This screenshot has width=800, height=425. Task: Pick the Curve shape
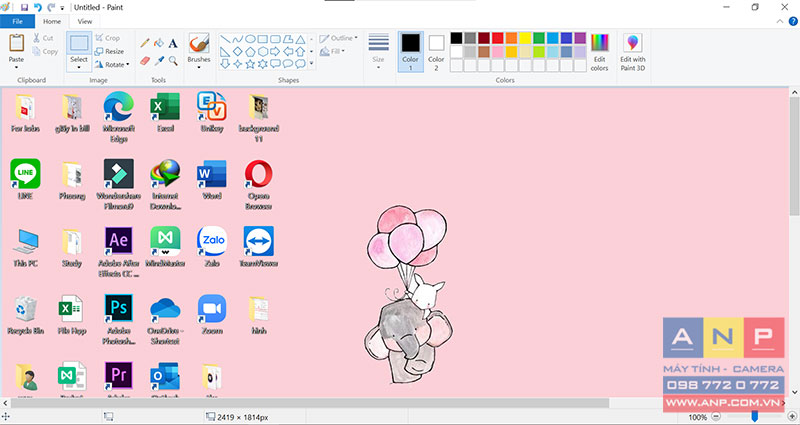[x=238, y=39]
